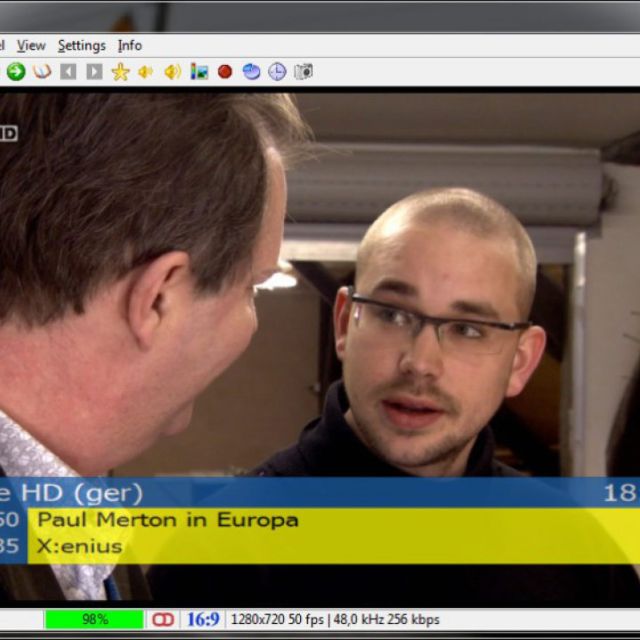Screen dimensions: 640x640
Task: Open the timer clock icon
Action: point(277,72)
